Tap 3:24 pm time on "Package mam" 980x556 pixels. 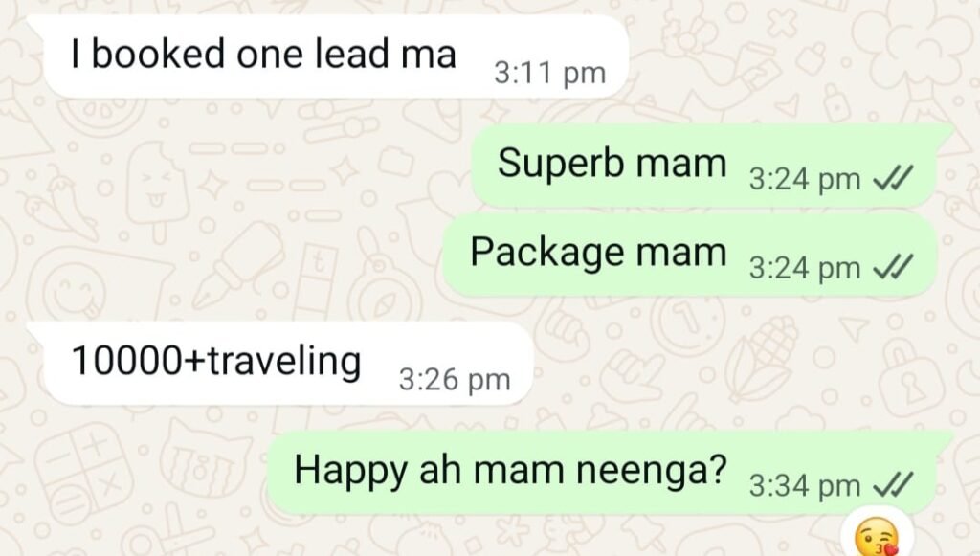coord(804,269)
